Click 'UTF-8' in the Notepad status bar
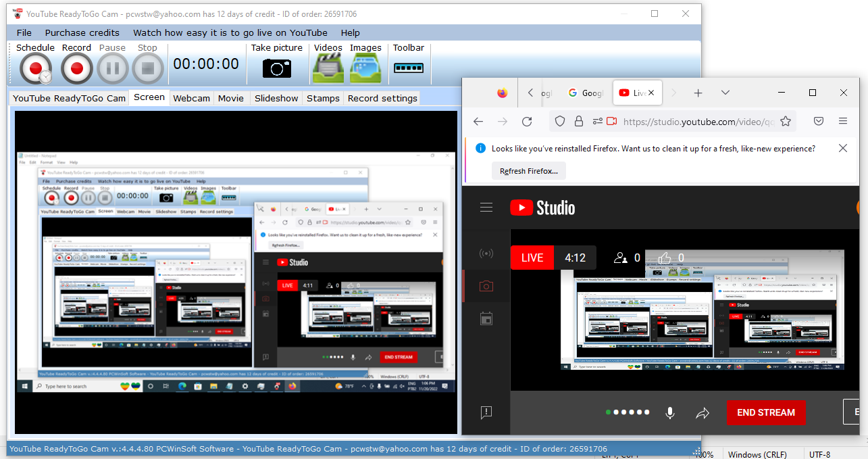 click(819, 455)
